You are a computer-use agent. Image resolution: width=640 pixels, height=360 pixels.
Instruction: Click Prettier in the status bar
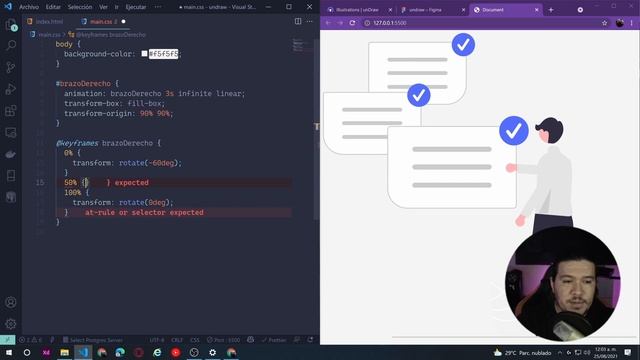(x=274, y=340)
